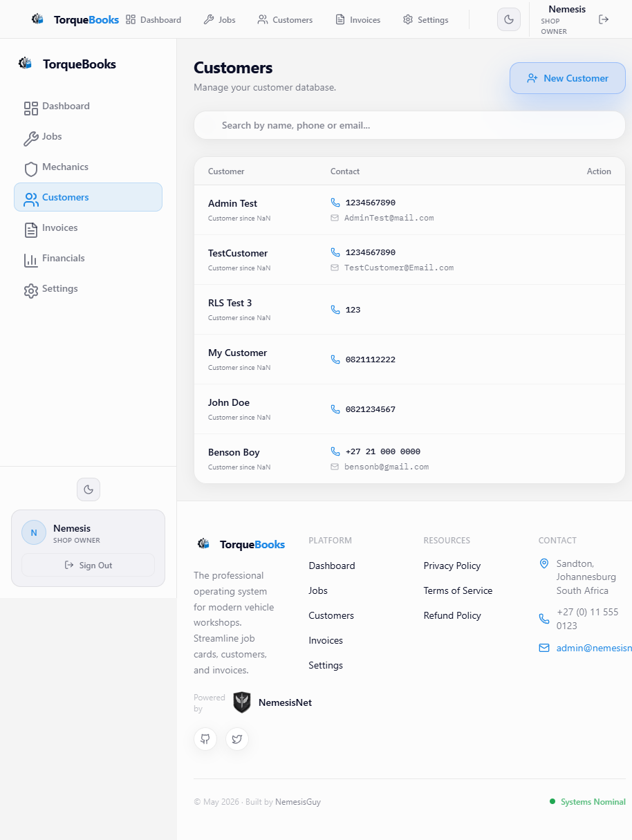Open footer Settings link
632x840 pixels.
click(x=326, y=665)
